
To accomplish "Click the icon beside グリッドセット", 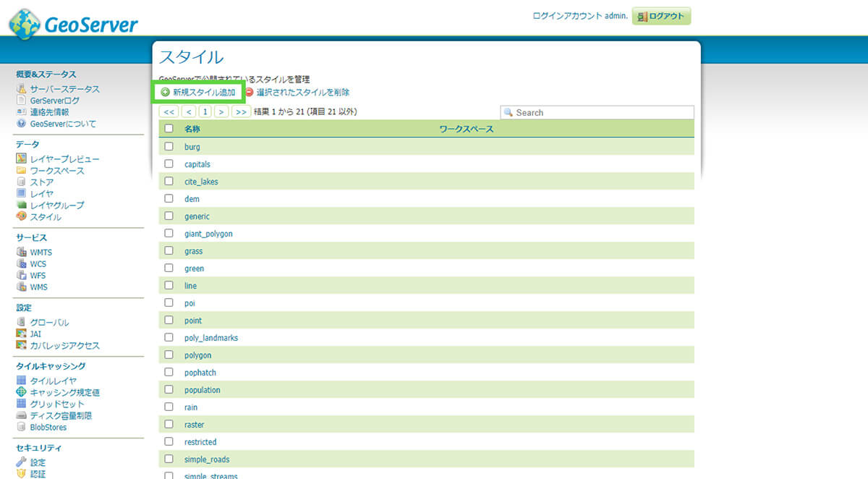I will click(x=22, y=404).
